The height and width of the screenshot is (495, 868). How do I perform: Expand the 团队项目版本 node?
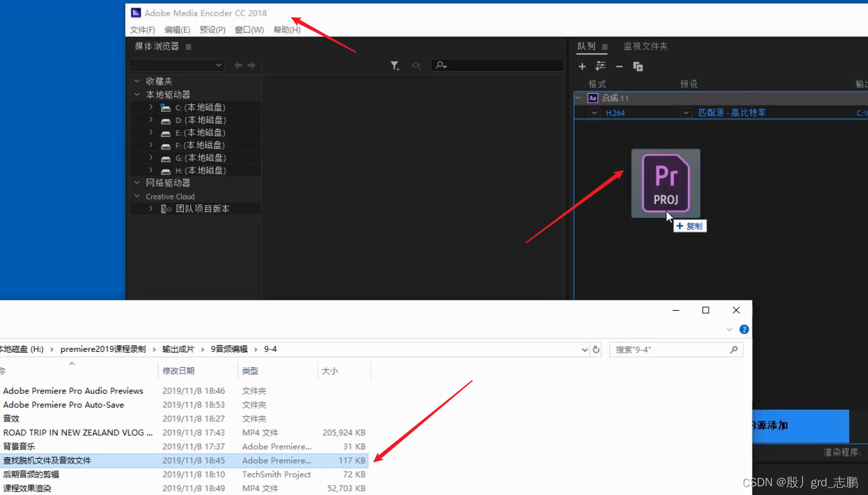pyautogui.click(x=151, y=209)
